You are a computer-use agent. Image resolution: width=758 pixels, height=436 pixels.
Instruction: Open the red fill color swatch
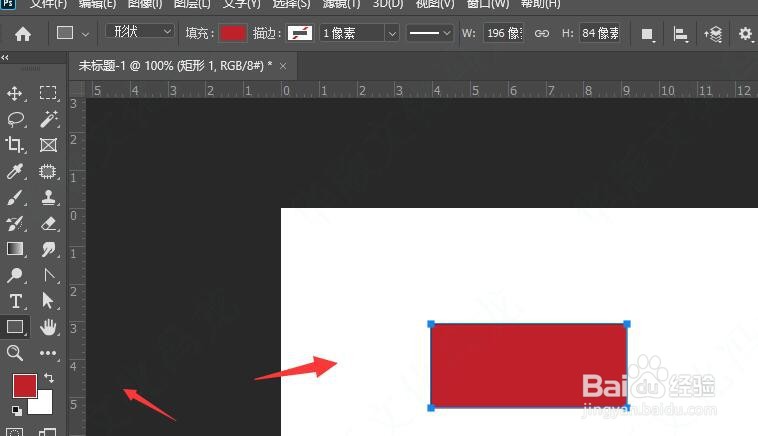click(233, 33)
